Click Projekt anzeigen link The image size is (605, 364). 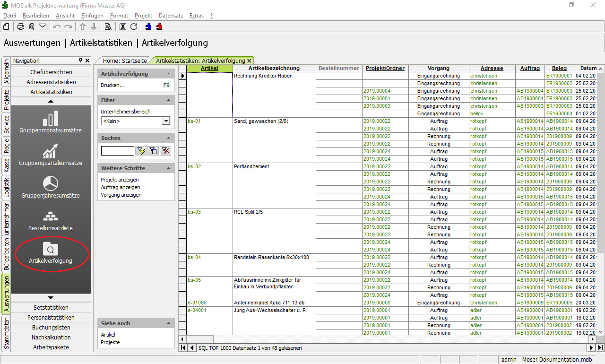click(120, 180)
